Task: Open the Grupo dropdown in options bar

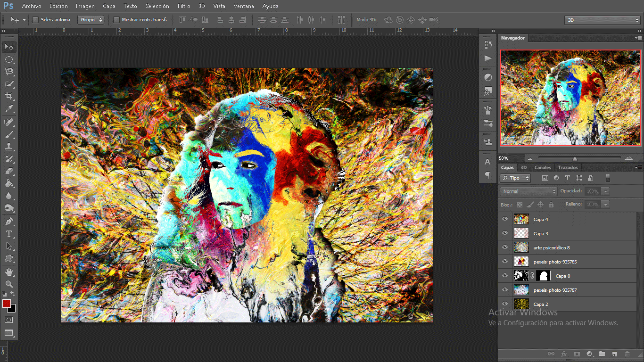Action: click(x=91, y=20)
